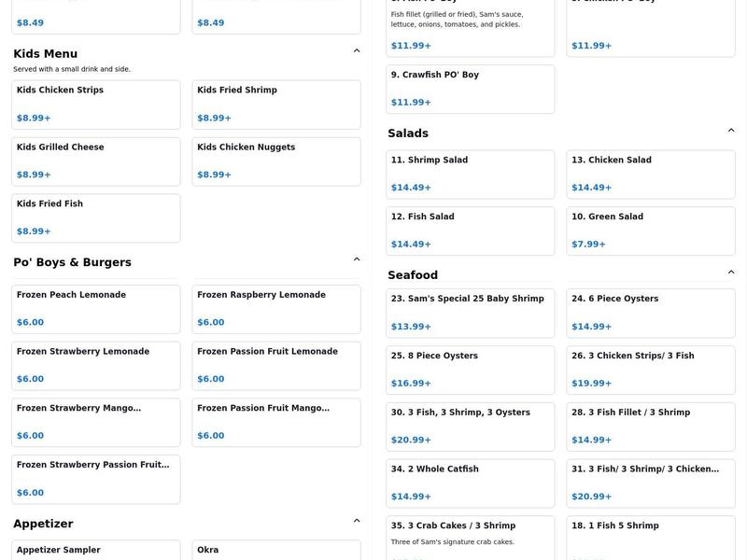Choose the 11. Shrimp Salad item
Screen dimensions: 747x560
[471, 175]
